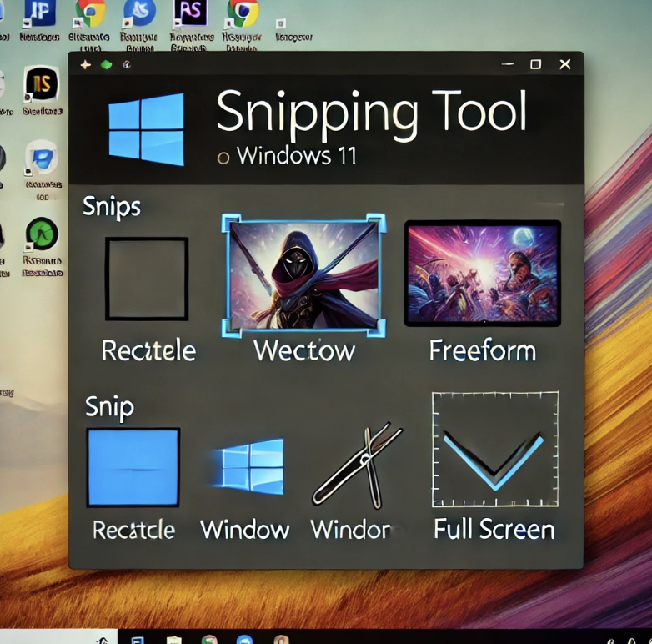The image size is (652, 644).
Task: Select the hooded figure Window snip thumbnail
Action: coord(304,276)
